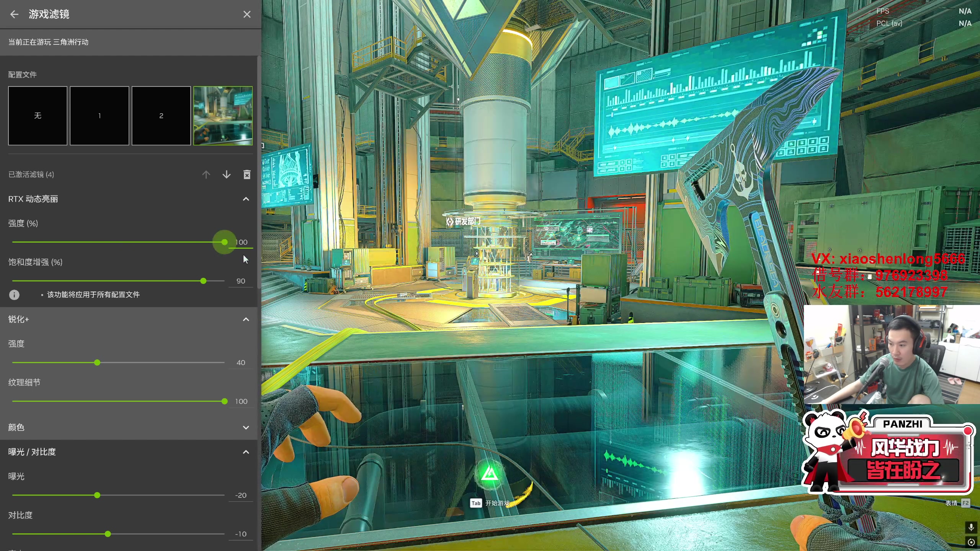Adjust 锐化+ 强度 slider handle

pos(97,362)
